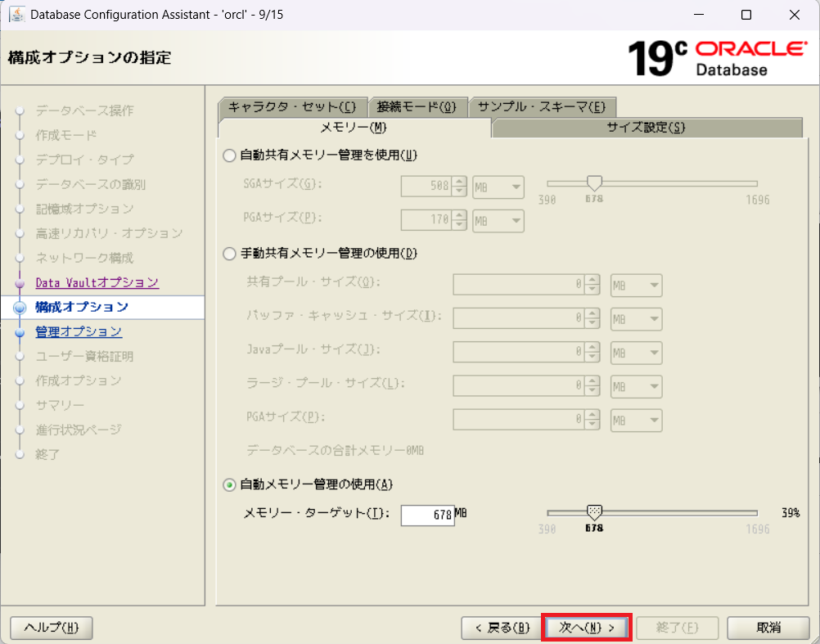
Task: Click the 次へ button
Action: [x=586, y=628]
